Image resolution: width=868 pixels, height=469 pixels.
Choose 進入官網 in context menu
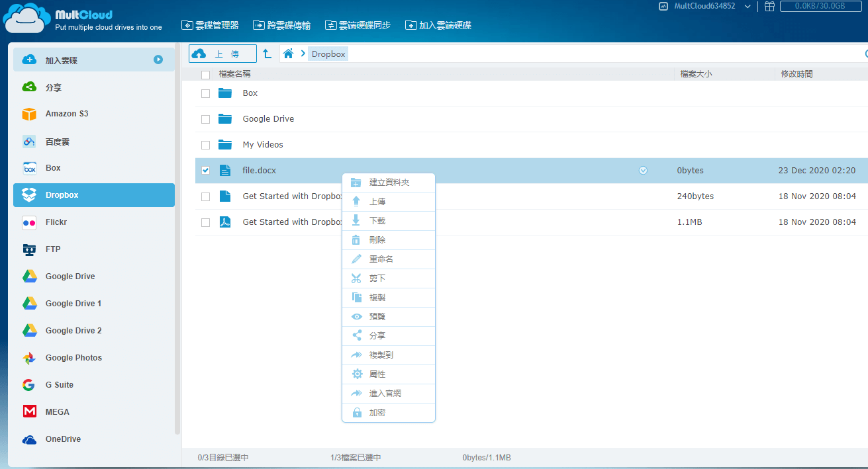[x=389, y=394]
